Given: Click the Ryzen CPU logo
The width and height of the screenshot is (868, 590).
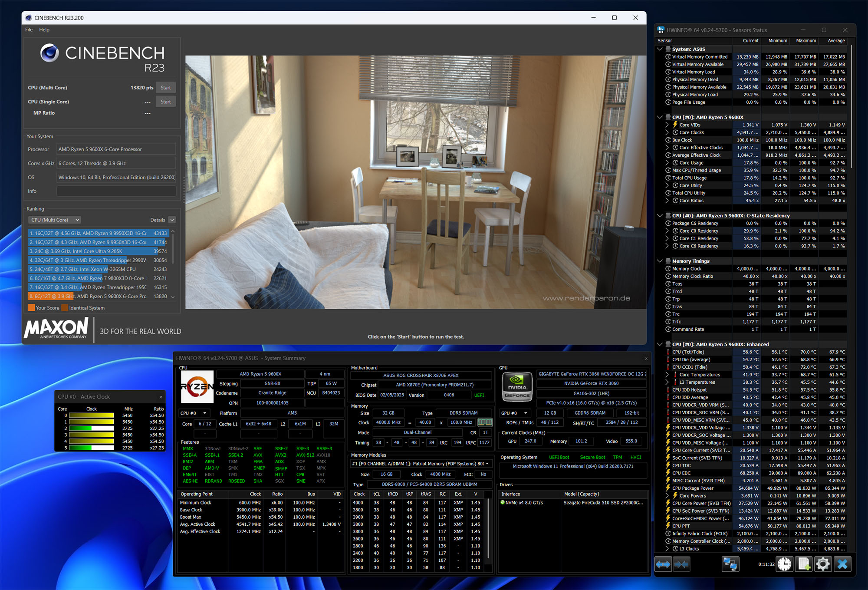Looking at the screenshot, I should click(197, 386).
